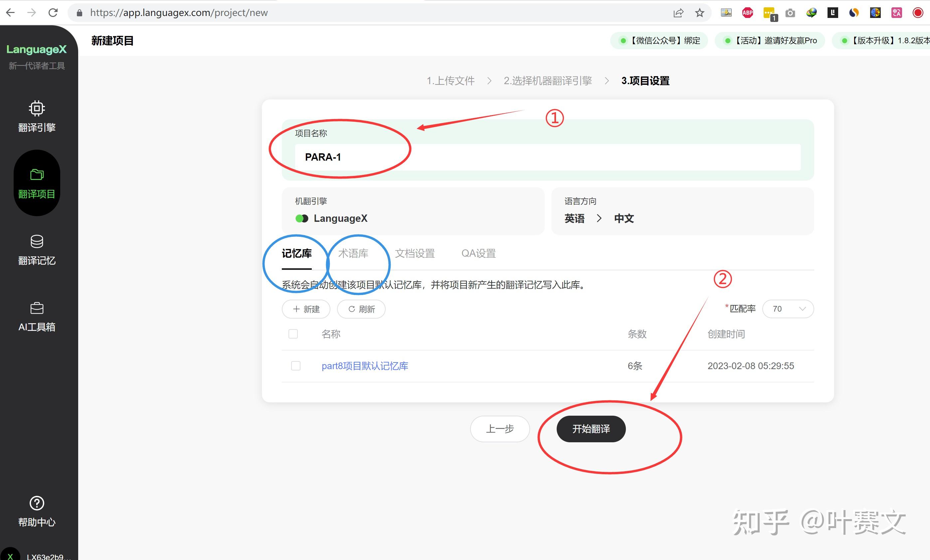The width and height of the screenshot is (930, 560).
Task: Bookmark this page with the star icon
Action: 700,12
